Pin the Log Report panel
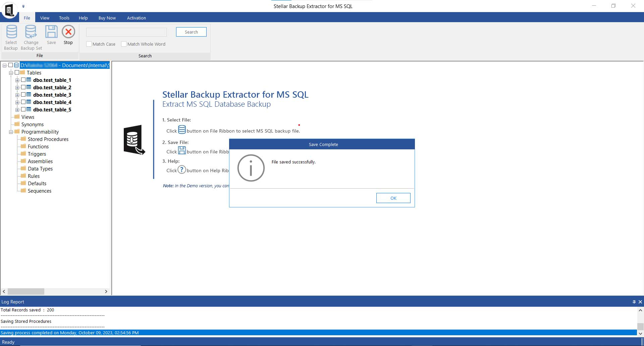Screen dimensions: 644x346 (x=634, y=302)
